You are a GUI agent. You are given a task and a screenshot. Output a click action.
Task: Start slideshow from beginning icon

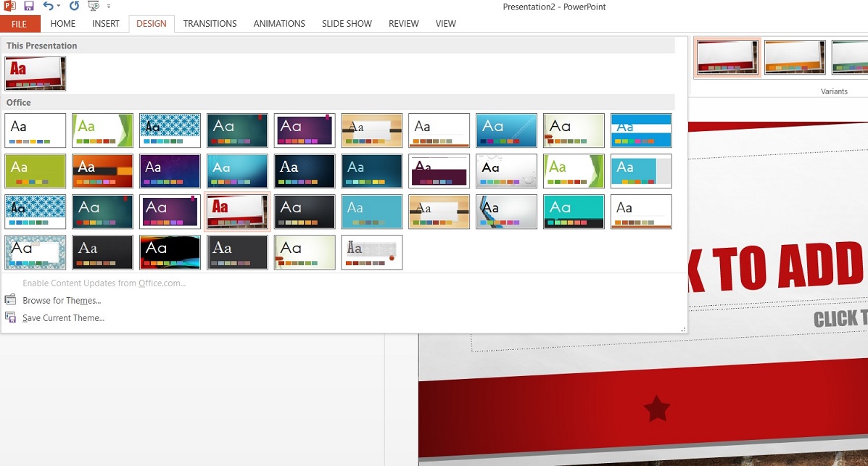coord(94,7)
